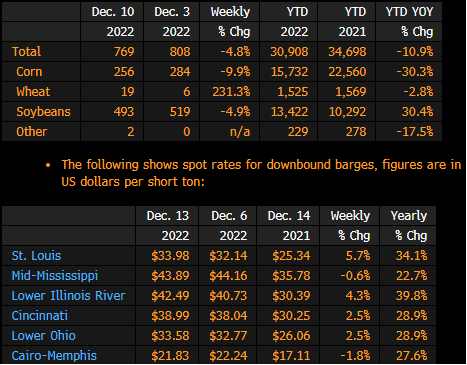The height and width of the screenshot is (365, 467).
Task: Click the Total row label
Action: click(27, 52)
